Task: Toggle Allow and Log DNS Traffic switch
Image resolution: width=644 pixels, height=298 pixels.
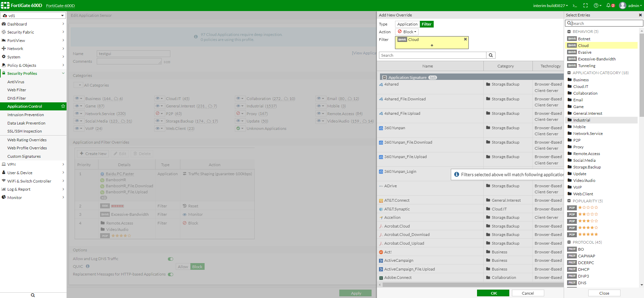Action: (x=171, y=259)
